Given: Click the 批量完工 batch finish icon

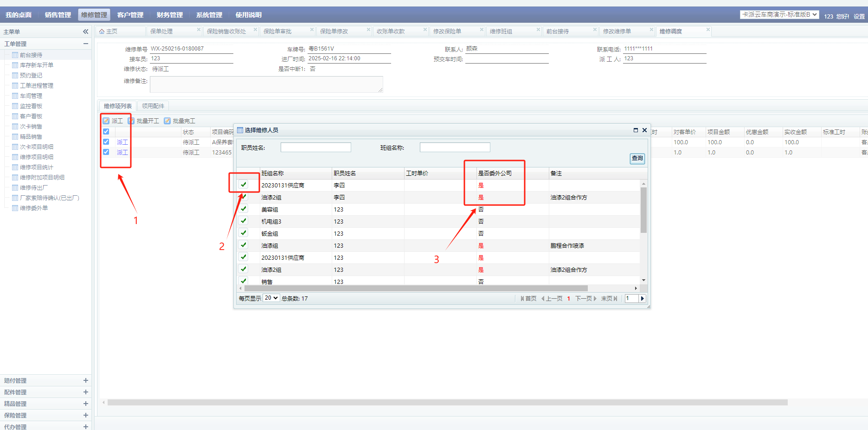Looking at the screenshot, I should pos(167,121).
